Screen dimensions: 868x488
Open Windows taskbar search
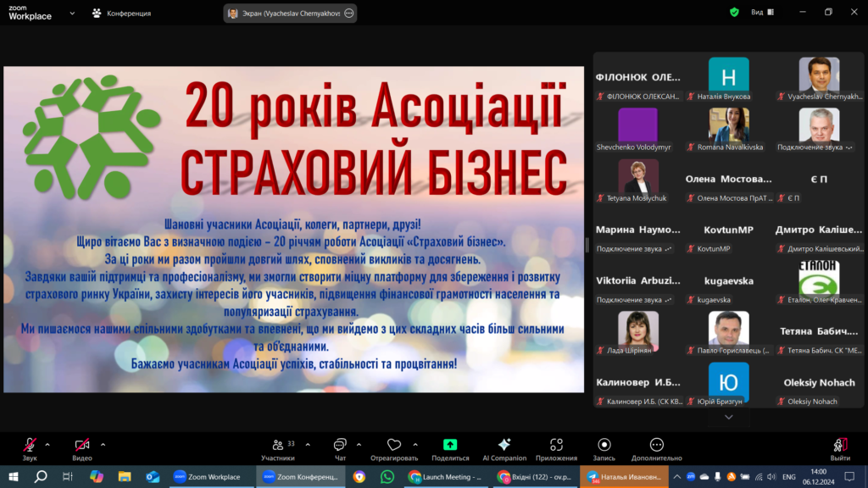41,476
